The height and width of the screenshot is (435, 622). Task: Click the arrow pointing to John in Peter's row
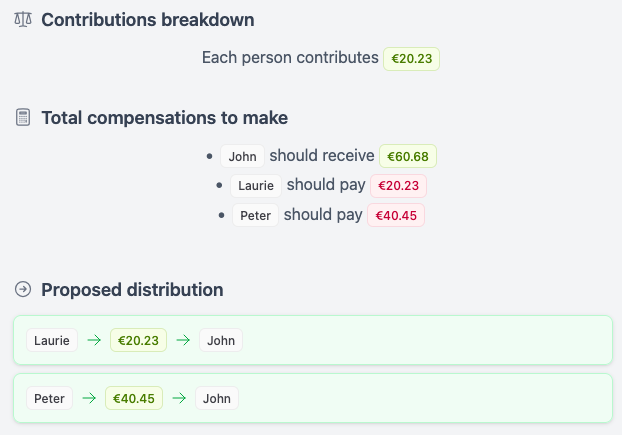click(x=179, y=398)
